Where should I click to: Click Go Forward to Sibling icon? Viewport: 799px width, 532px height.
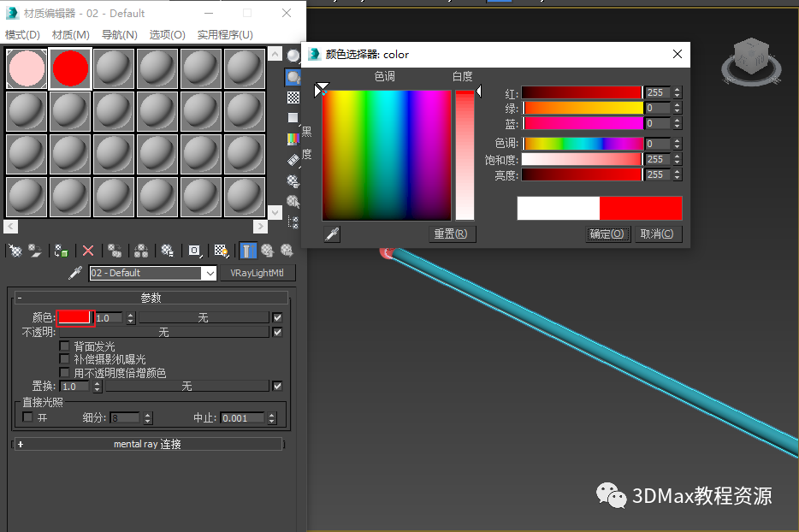pos(287,251)
